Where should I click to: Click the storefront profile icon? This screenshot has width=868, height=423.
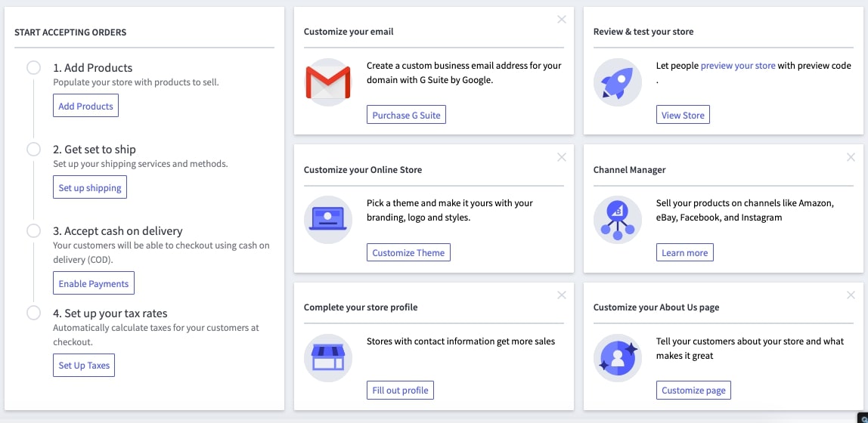(327, 357)
